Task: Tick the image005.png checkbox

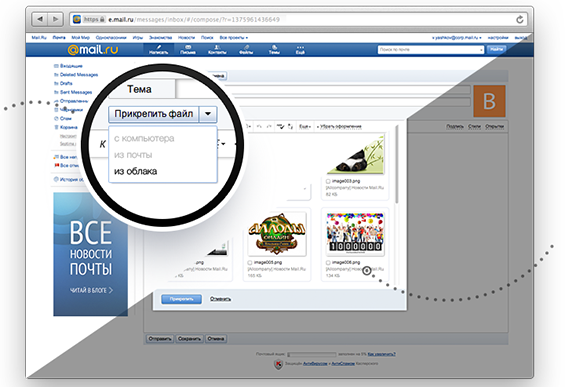Action: pyautogui.click(x=250, y=263)
